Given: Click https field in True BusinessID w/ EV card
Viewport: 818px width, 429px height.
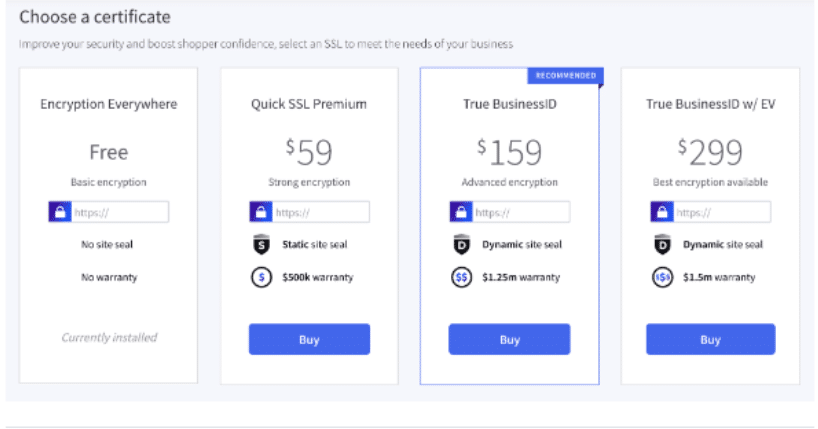Looking at the screenshot, I should [721, 212].
